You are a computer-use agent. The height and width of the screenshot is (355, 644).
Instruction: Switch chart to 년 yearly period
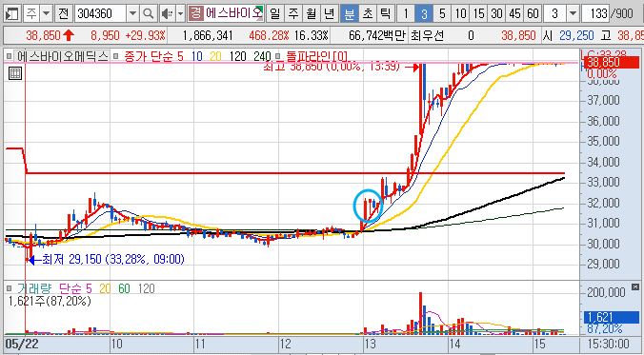pos(329,14)
